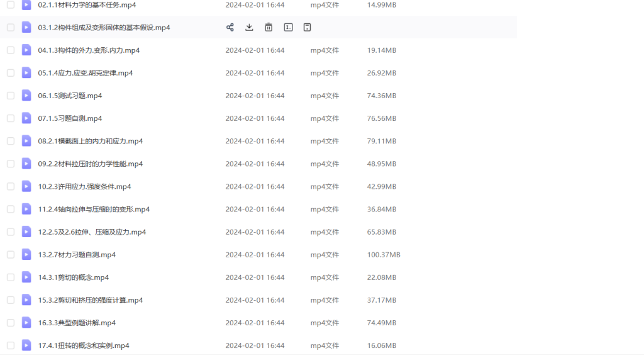Click video file icon for 10.2.3许用应力.强度条件.mp4
Screen dimensions: 644x358
(x=26, y=187)
